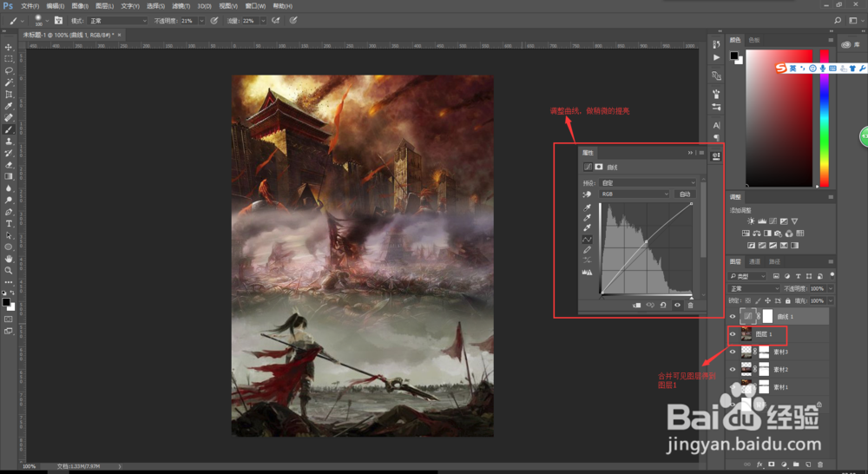Create a new layer with the page icon
The width and height of the screenshot is (868, 474).
click(808, 464)
